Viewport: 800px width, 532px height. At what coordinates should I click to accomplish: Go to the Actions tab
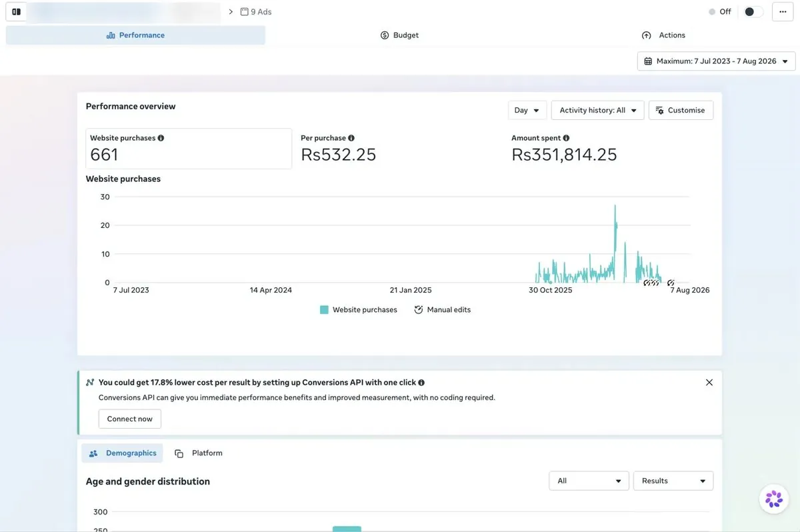click(663, 35)
